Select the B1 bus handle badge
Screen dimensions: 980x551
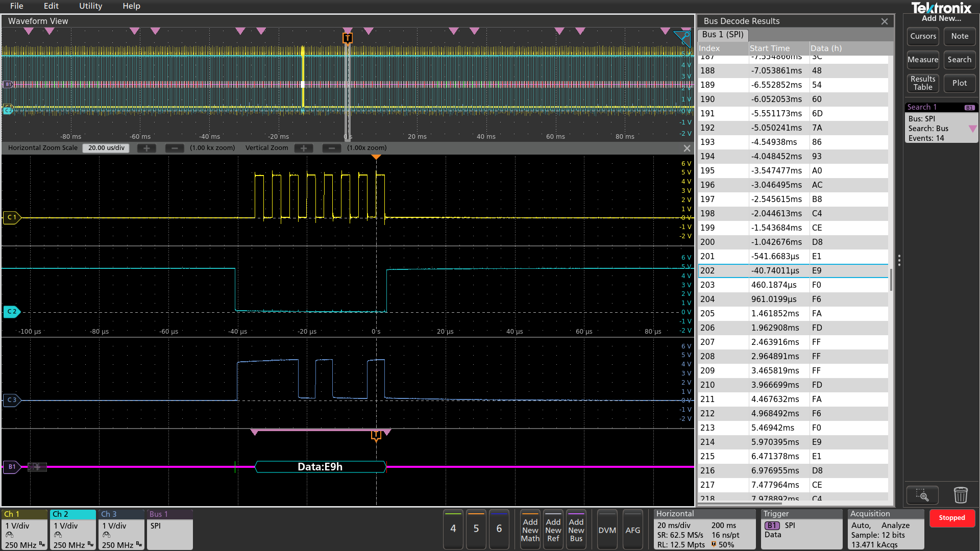click(11, 467)
